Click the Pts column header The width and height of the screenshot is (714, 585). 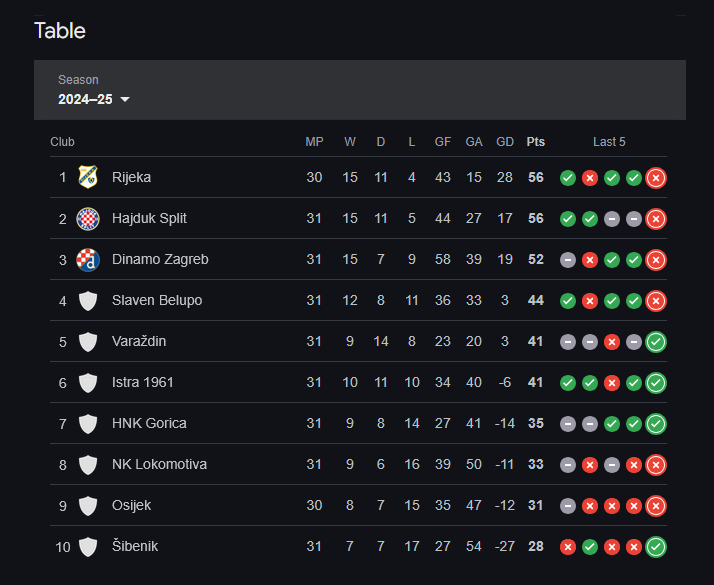tap(535, 142)
